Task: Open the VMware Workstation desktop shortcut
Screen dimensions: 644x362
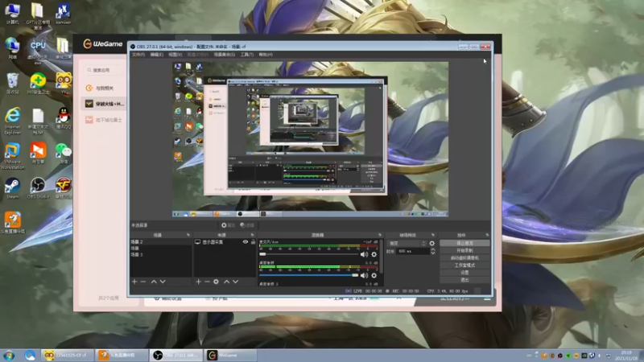Action: 12,156
